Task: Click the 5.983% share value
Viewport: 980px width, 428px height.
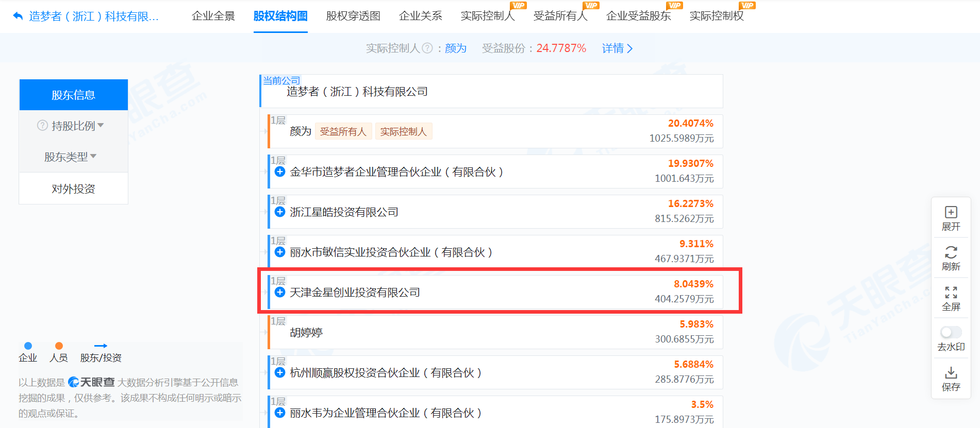Action: [x=696, y=324]
